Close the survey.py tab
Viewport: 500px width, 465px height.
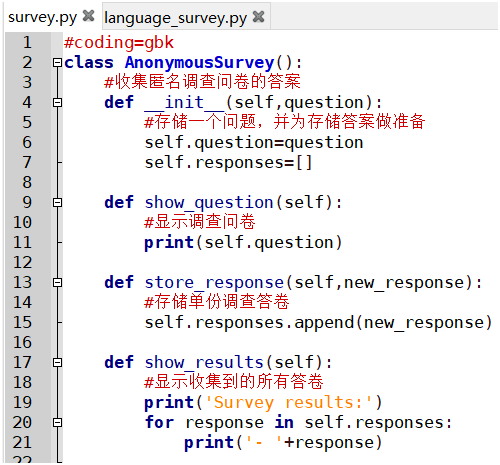click(x=89, y=16)
